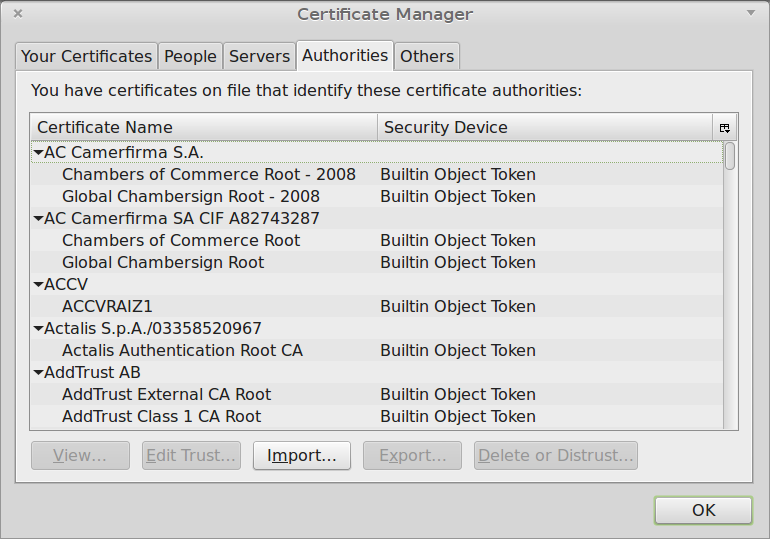Click the Import... button
The image size is (770, 539).
301,456
